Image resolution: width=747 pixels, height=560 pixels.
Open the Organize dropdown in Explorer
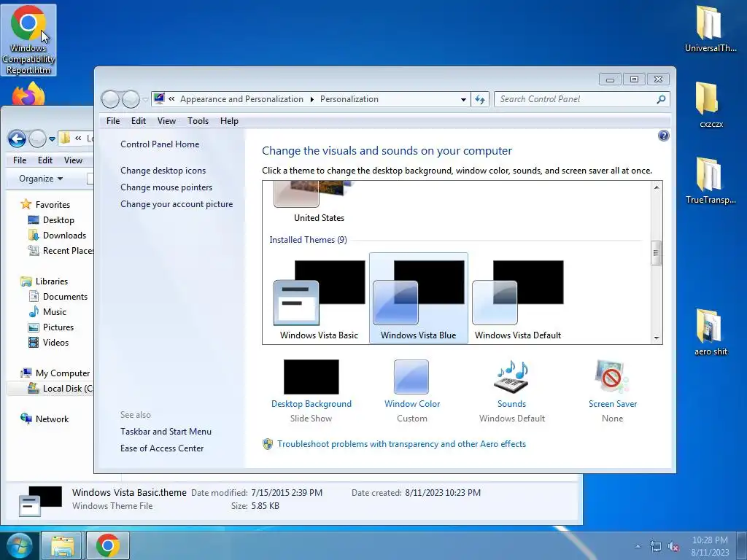point(41,179)
